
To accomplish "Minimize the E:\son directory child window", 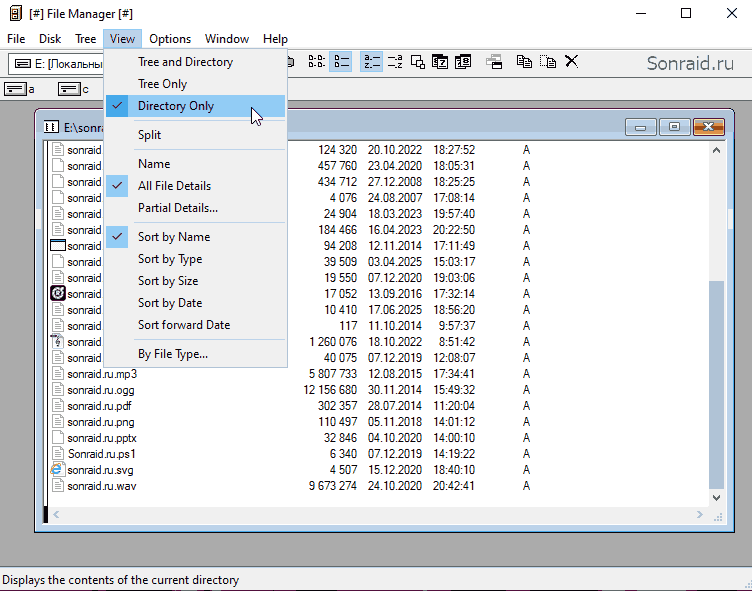I will pos(641,127).
